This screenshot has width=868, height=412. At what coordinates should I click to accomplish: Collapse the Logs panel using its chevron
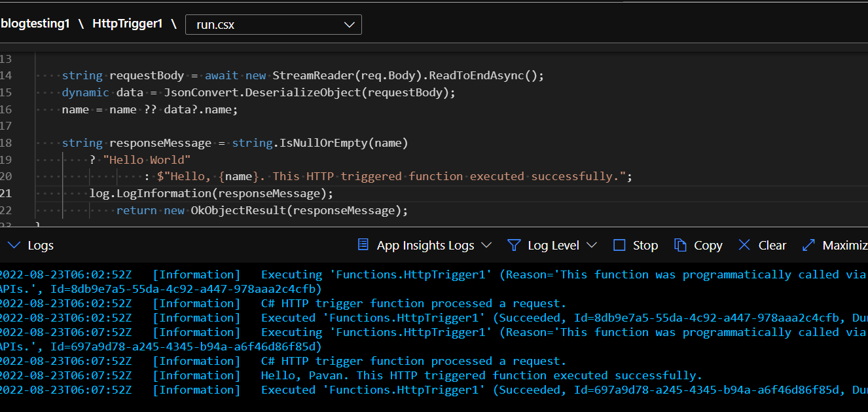[x=13, y=245]
